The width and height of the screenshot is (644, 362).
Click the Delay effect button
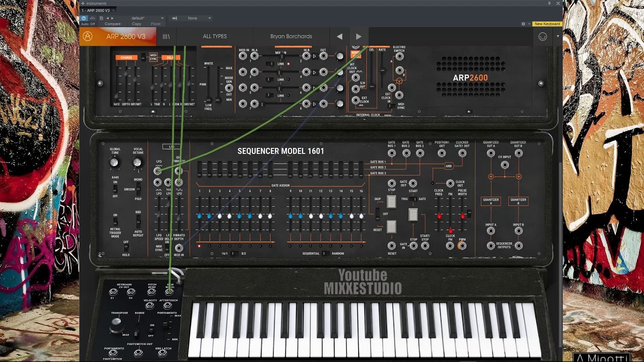click(170, 58)
